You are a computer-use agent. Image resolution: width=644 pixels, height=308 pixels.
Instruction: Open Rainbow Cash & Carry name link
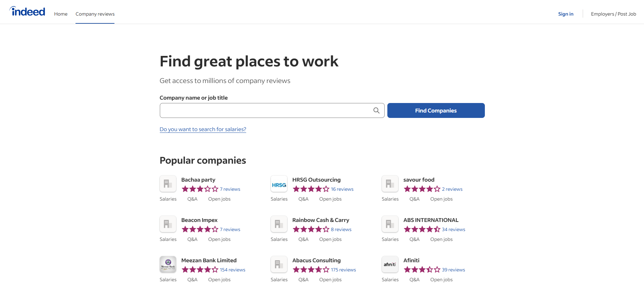click(x=321, y=220)
